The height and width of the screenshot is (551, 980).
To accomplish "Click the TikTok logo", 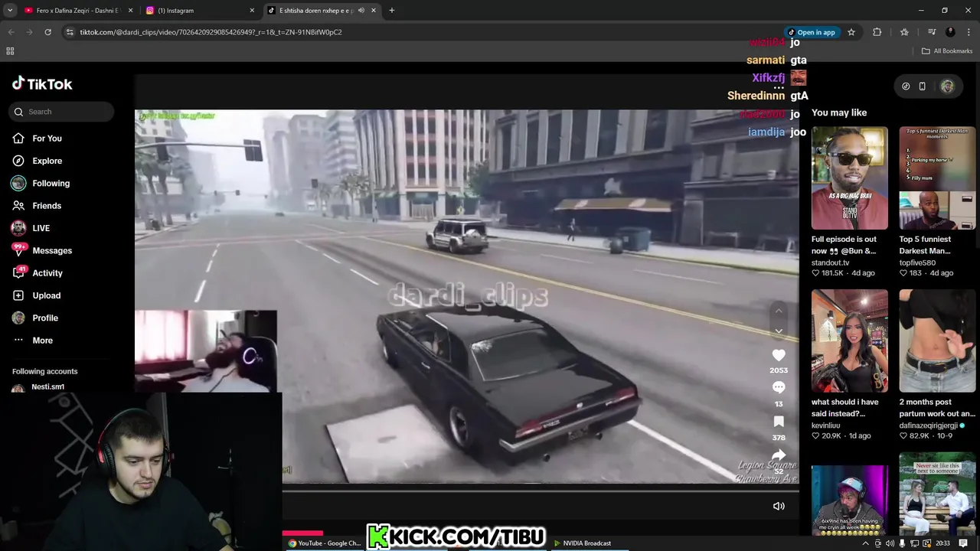I will 42,83.
